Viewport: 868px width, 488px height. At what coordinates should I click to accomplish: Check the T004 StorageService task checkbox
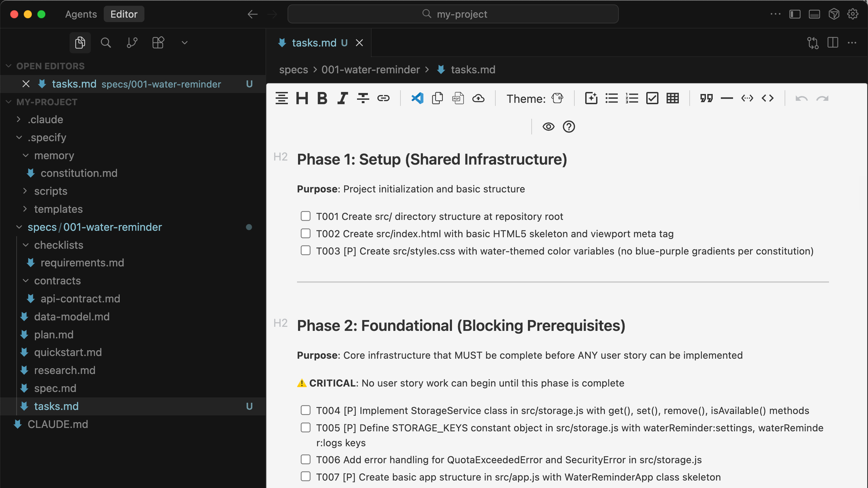pos(305,410)
